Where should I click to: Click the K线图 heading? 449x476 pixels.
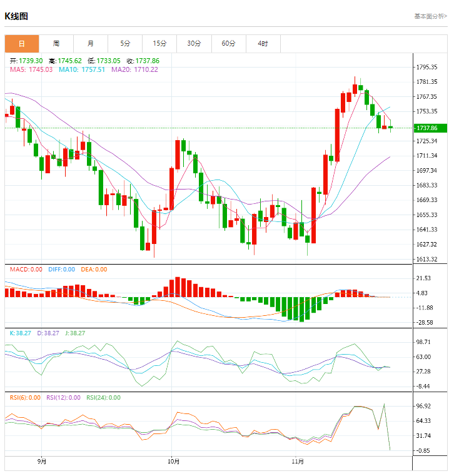click(16, 16)
